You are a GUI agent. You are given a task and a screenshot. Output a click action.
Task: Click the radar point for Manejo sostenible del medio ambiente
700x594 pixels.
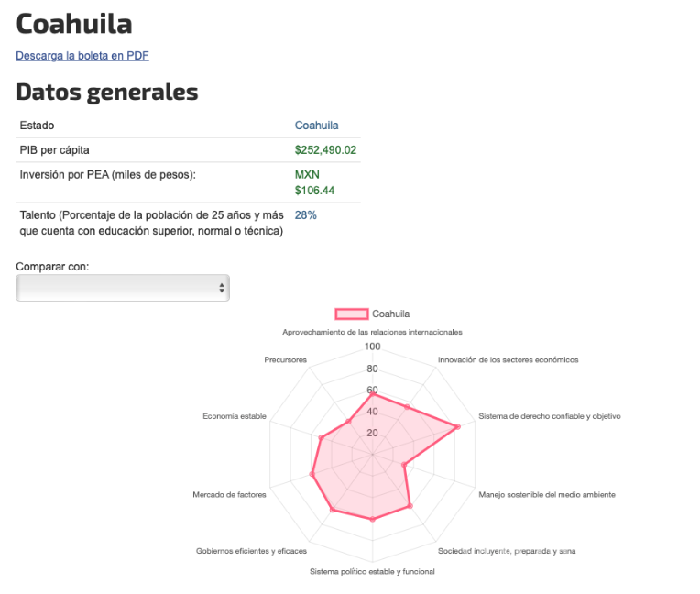404,465
